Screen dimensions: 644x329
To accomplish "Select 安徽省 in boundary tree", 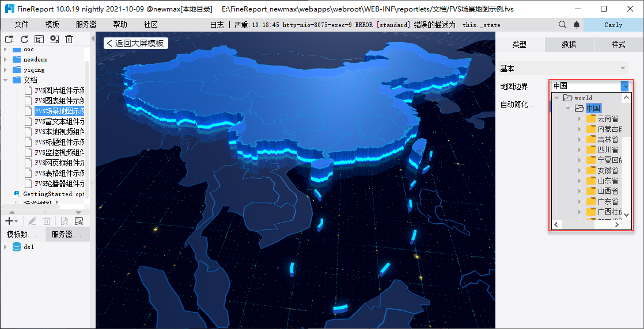I will 608,170.
